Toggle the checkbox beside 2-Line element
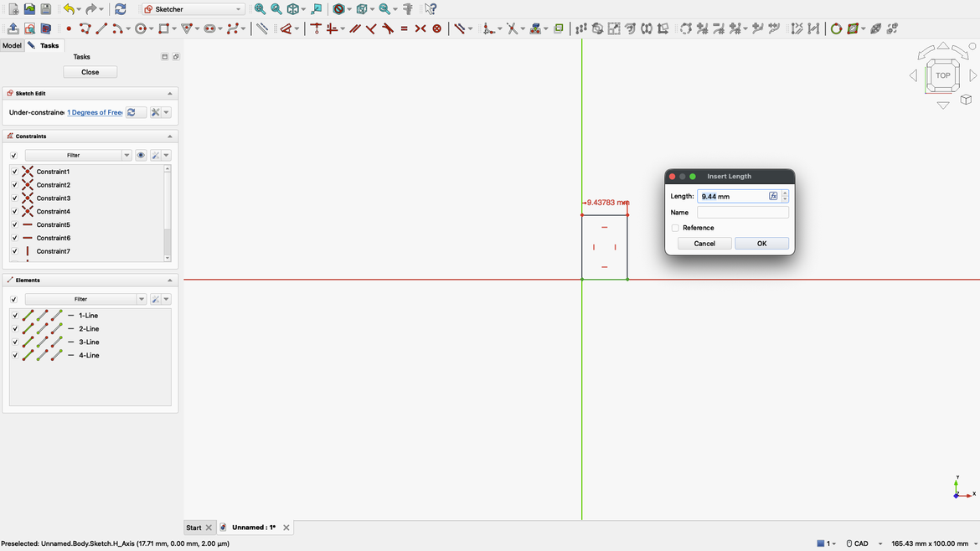 (x=14, y=328)
